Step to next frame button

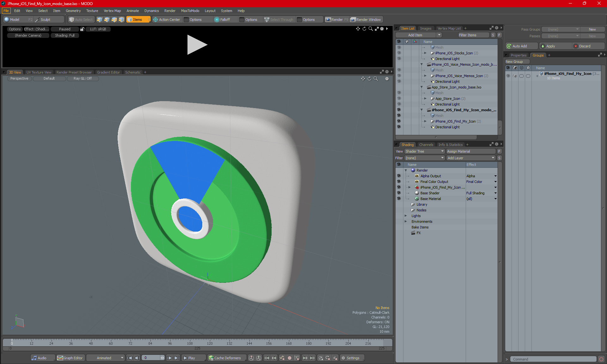point(169,358)
